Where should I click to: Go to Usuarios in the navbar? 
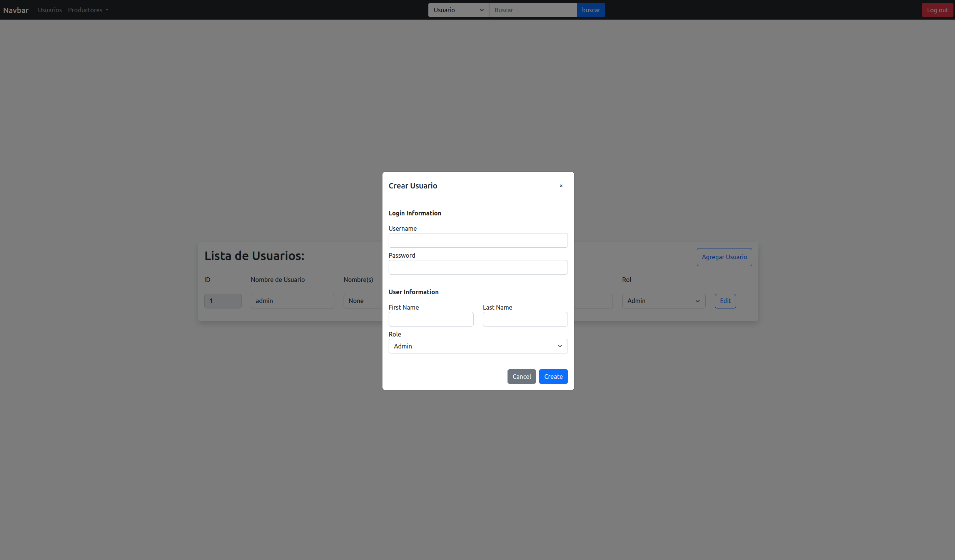tap(50, 10)
